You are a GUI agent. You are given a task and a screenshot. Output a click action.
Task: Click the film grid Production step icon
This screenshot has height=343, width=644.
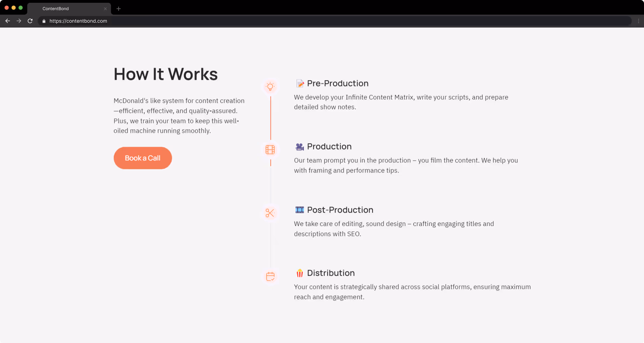tap(270, 150)
